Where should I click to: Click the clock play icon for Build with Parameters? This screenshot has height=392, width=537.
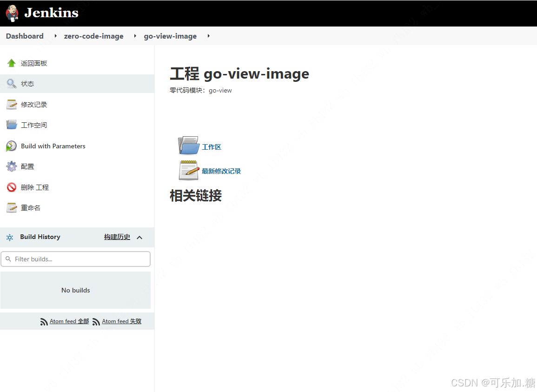coord(11,146)
